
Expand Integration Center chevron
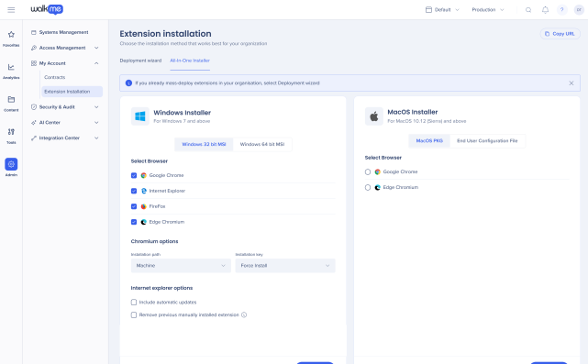coord(96,138)
